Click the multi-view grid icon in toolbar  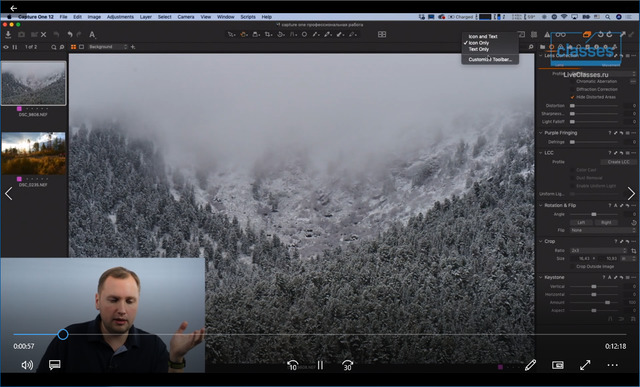(382, 35)
